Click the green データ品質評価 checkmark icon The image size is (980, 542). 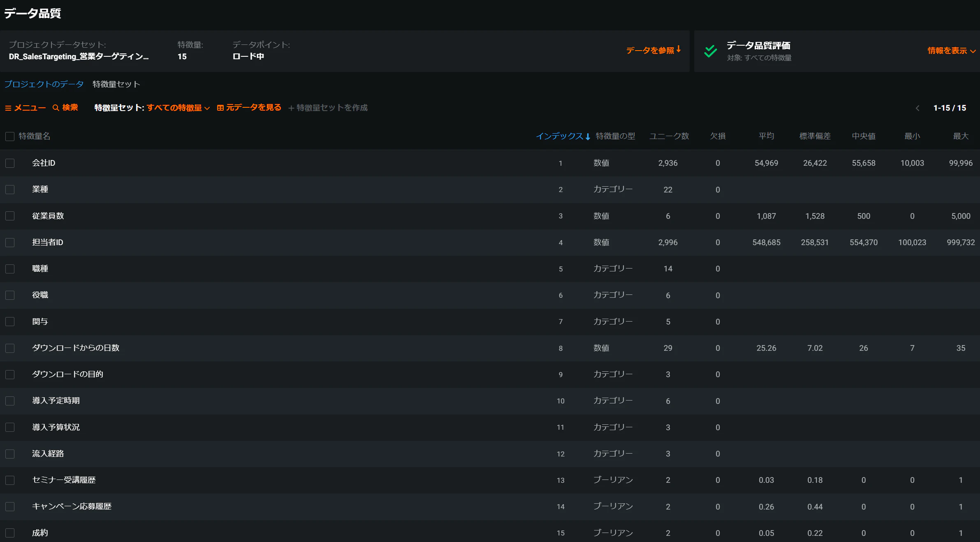pos(710,51)
